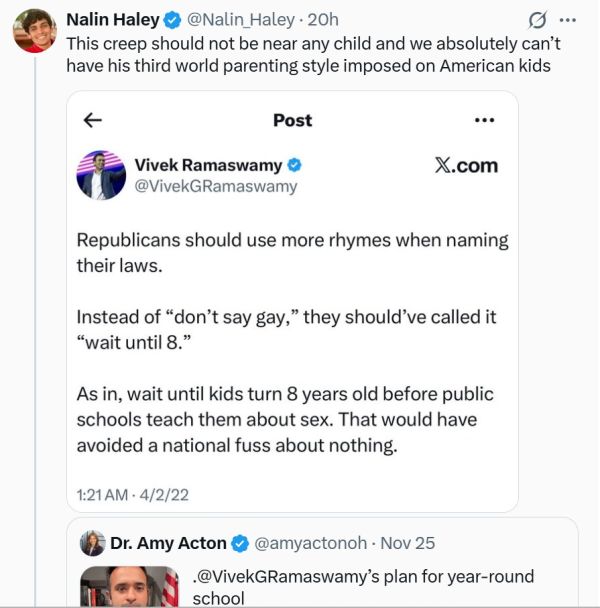Click Vivek Ramaswamy's blue verified checkmark
600x608 pixels.
296,165
